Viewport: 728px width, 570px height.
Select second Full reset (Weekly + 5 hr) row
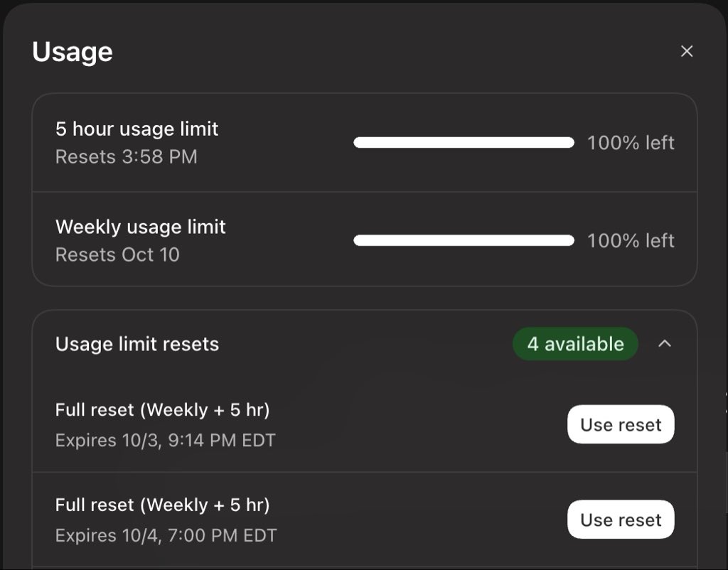pos(365,520)
